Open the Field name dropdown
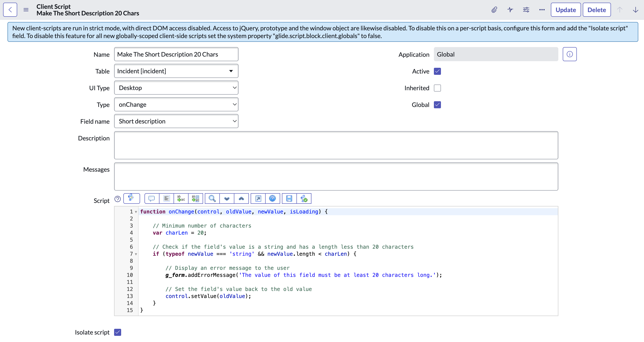Screen dimensions: 644x342 point(176,121)
